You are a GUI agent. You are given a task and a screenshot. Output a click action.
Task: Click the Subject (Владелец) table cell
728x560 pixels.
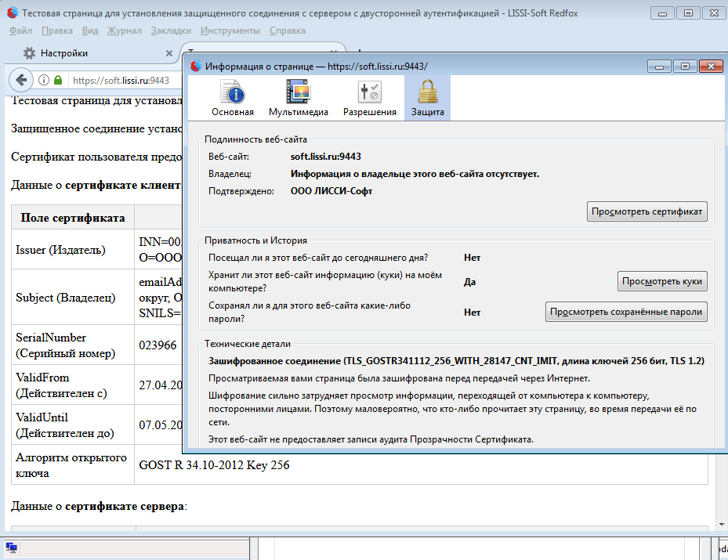pyautogui.click(x=73, y=298)
